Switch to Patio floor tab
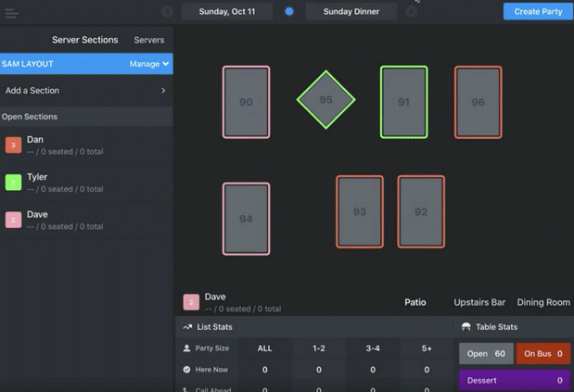The image size is (574, 392). coord(415,302)
